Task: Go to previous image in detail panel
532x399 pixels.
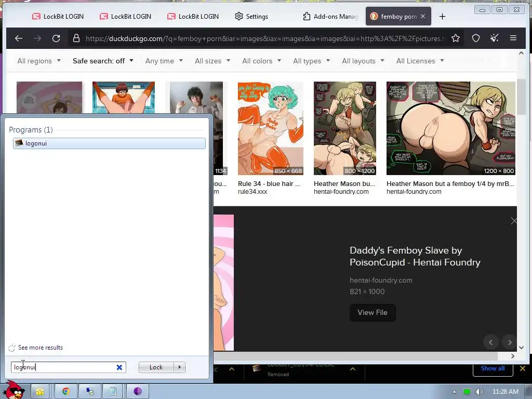Action: pyautogui.click(x=490, y=342)
